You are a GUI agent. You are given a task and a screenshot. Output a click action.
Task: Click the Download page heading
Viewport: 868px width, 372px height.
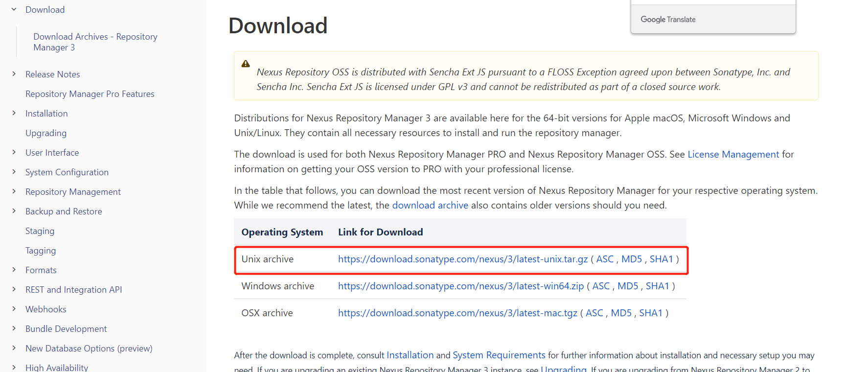(x=278, y=25)
